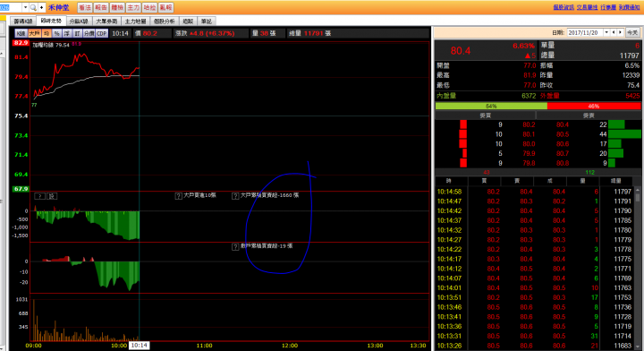The height and width of the screenshot is (351, 644).
Task: Click the 外盤量 5425 value
Action: (632, 96)
